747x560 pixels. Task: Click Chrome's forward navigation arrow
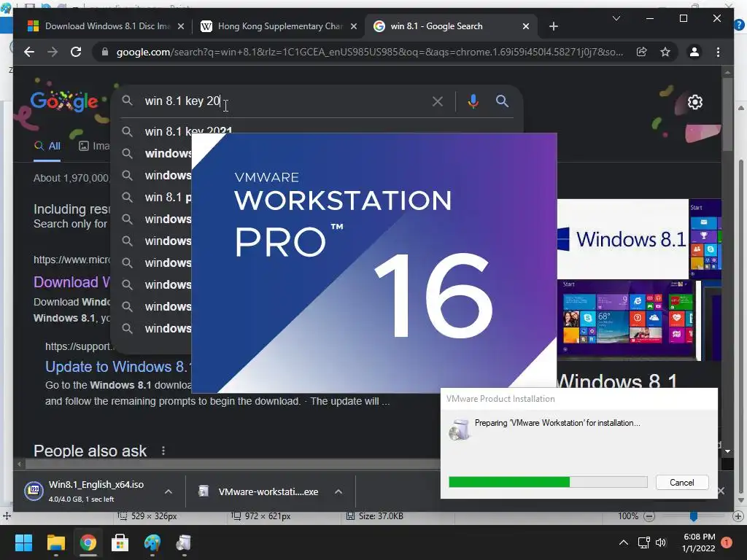point(53,52)
